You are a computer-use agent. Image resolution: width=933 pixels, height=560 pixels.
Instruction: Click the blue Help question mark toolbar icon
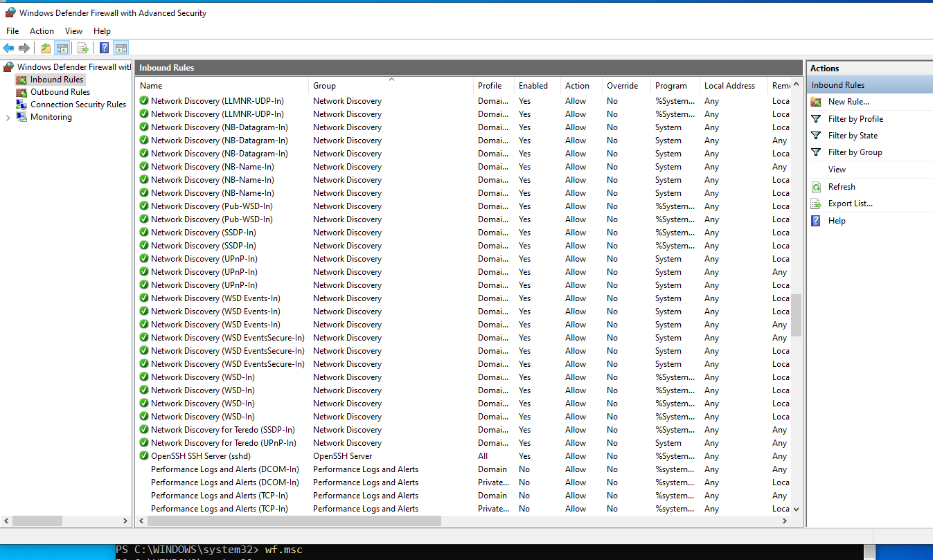[x=104, y=48]
